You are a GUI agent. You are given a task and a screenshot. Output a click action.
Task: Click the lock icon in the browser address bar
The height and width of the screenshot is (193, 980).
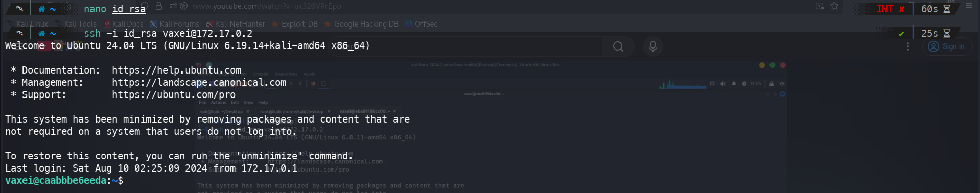pos(159,6)
